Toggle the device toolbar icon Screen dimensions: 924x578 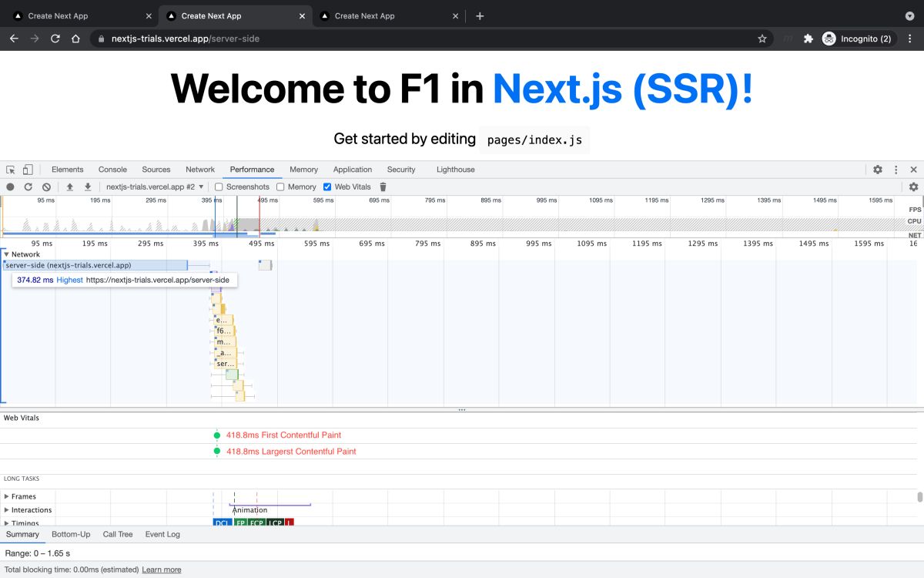pos(28,170)
